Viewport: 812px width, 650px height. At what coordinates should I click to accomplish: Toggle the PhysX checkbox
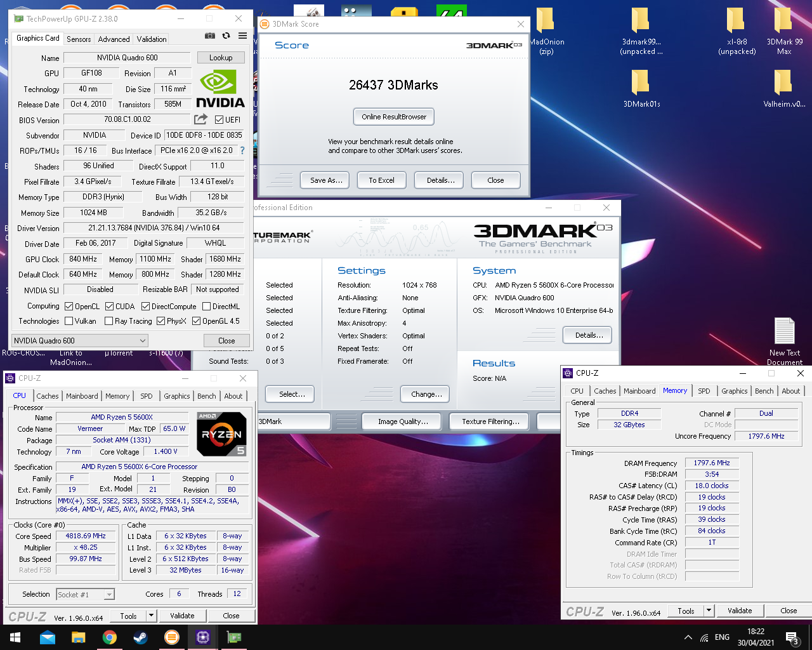point(160,321)
